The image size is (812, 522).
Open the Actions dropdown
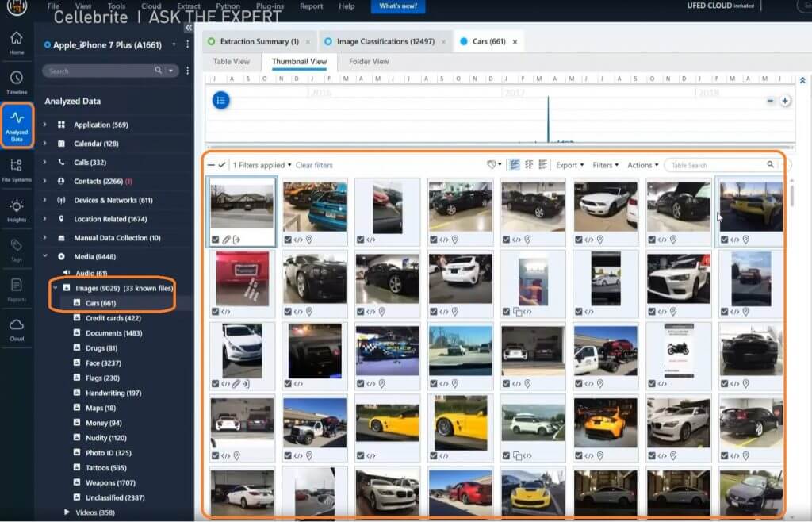tap(639, 164)
